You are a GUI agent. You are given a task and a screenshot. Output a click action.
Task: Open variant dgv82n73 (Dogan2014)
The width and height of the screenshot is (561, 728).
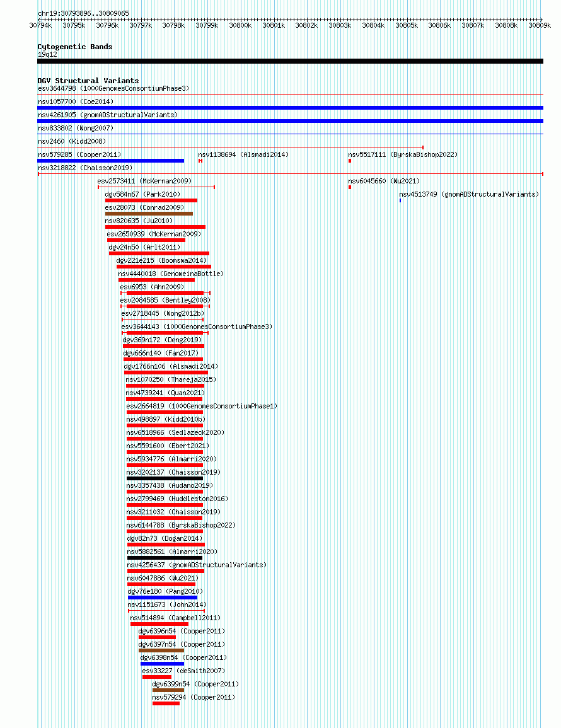point(165,538)
